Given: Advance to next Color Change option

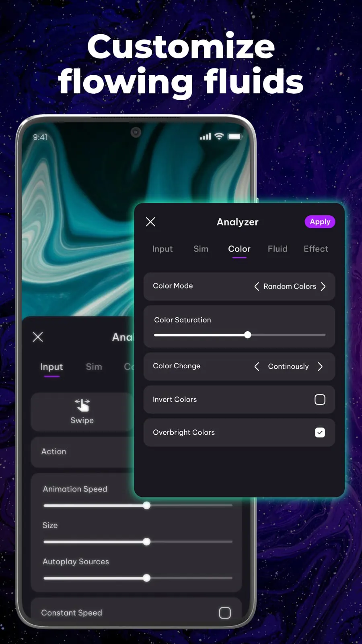Looking at the screenshot, I should 320,367.
